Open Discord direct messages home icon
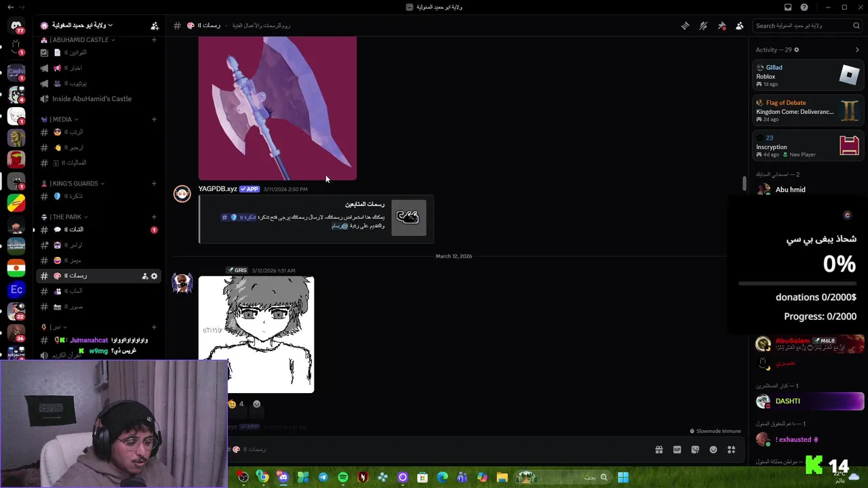This screenshot has height=488, width=868. coord(16,26)
